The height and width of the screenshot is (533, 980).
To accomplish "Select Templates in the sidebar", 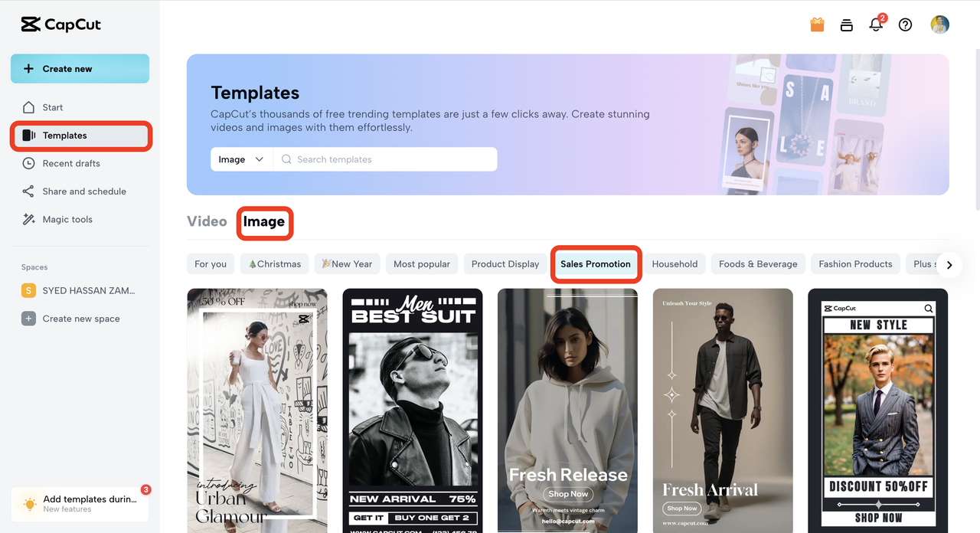I will pyautogui.click(x=80, y=136).
